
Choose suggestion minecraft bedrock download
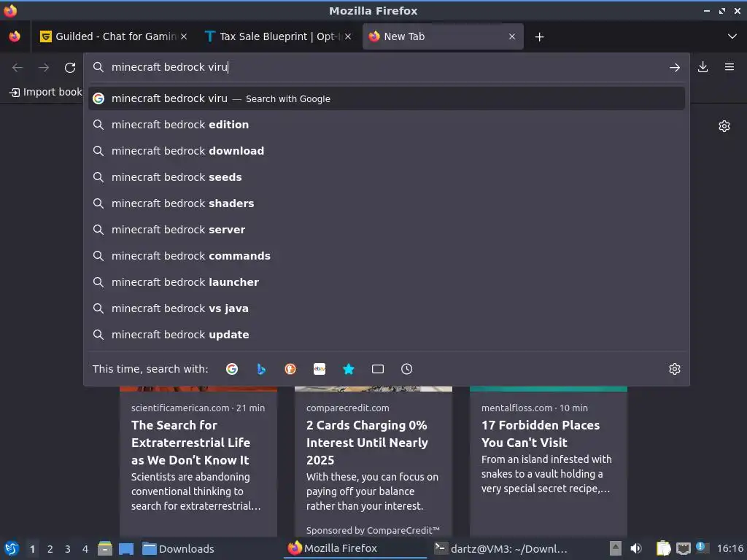coord(387,151)
